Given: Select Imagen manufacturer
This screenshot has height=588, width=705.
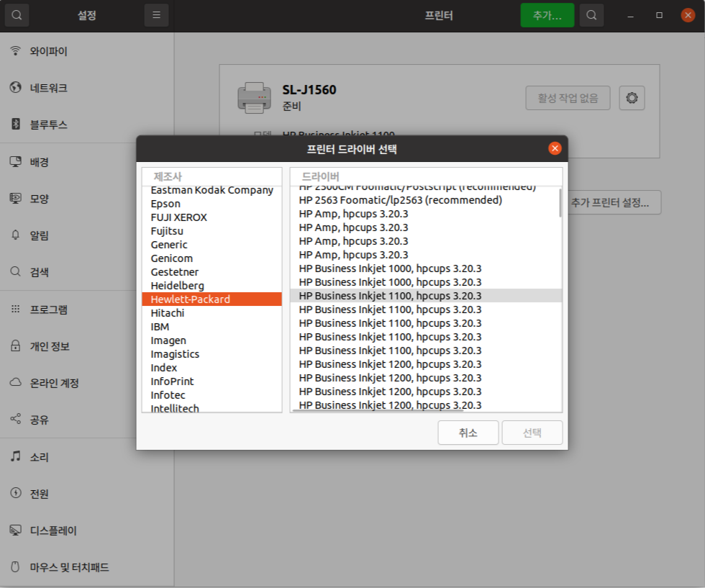Looking at the screenshot, I should (211, 340).
